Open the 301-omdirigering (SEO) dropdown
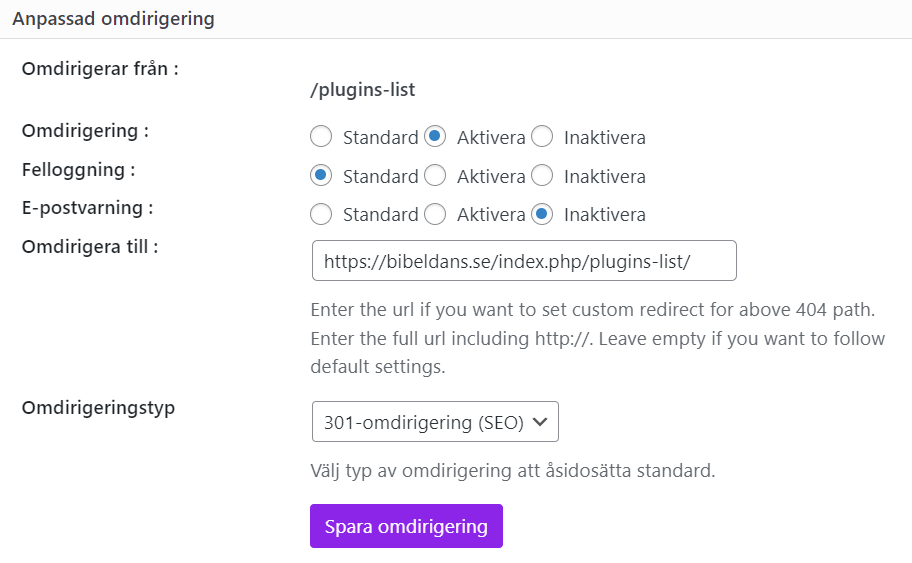 pos(435,422)
